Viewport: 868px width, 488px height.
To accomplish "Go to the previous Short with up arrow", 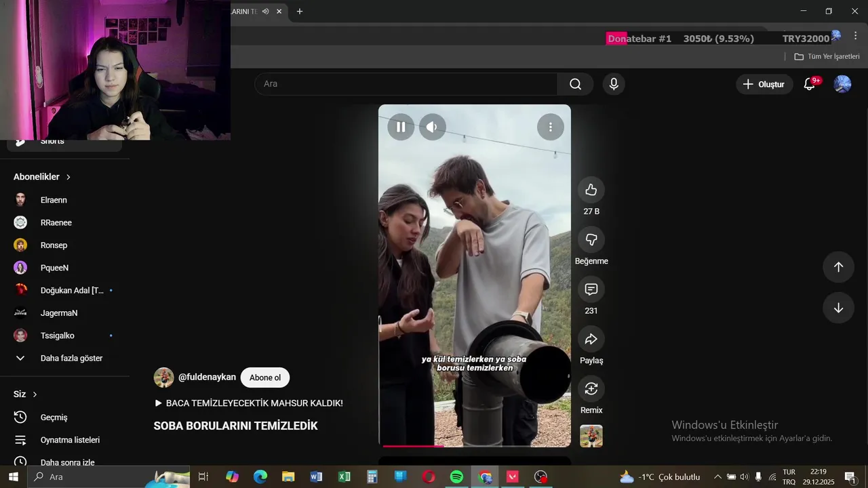I will pos(838,267).
